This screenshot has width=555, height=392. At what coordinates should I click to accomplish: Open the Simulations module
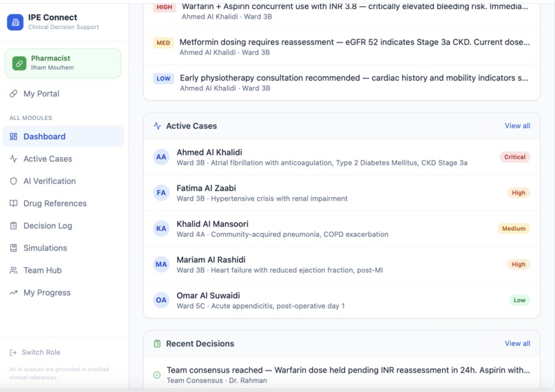pyautogui.click(x=63, y=248)
